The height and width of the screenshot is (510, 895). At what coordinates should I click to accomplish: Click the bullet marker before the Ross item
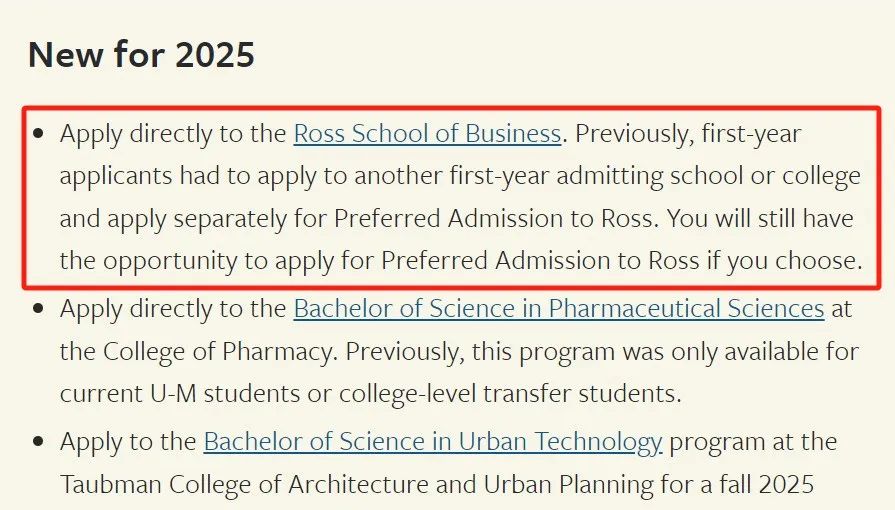[x=39, y=134]
